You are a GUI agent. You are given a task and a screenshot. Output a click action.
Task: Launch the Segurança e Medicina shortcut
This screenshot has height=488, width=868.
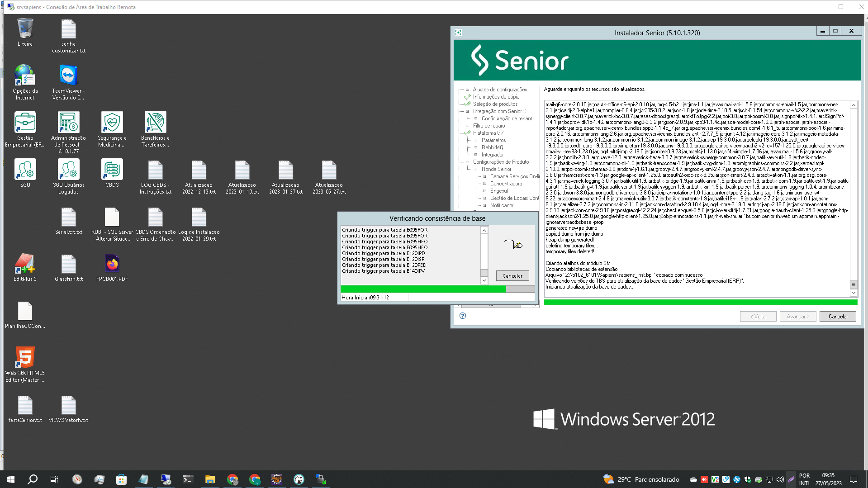[112, 129]
